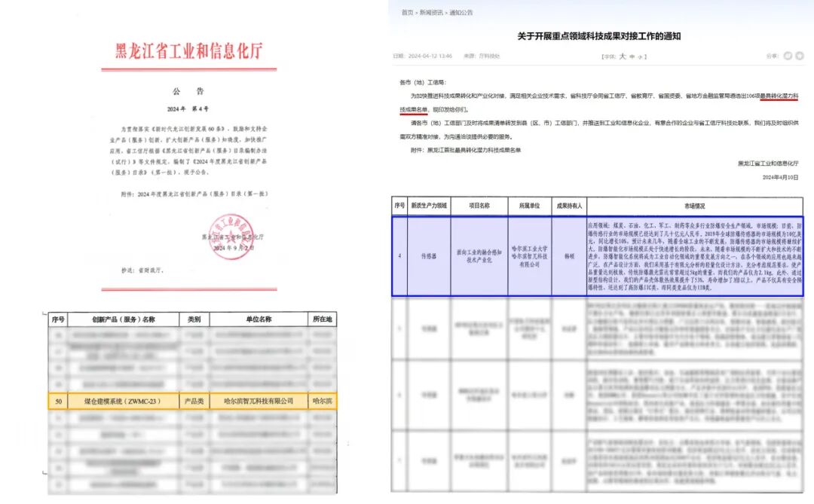The height and width of the screenshot is (504, 814).
Task: Click the 所属单位 column header
Action: click(530, 206)
